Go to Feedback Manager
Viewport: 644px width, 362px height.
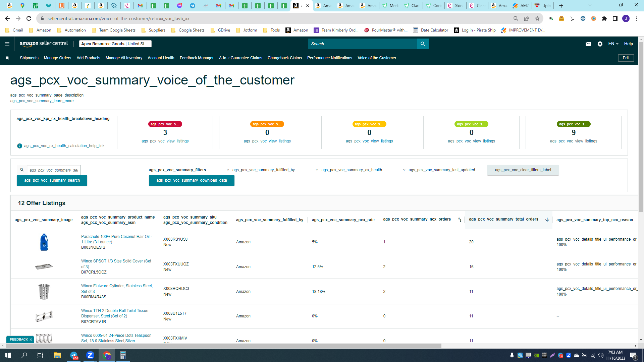pyautogui.click(x=197, y=58)
